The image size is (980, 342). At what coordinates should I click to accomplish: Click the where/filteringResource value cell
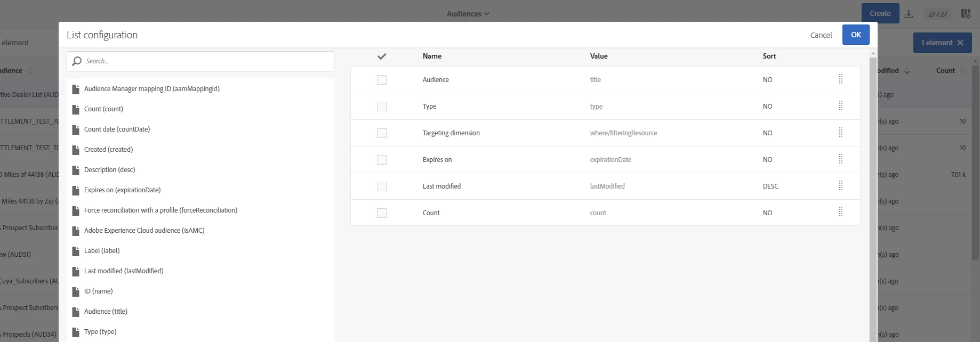click(x=623, y=133)
